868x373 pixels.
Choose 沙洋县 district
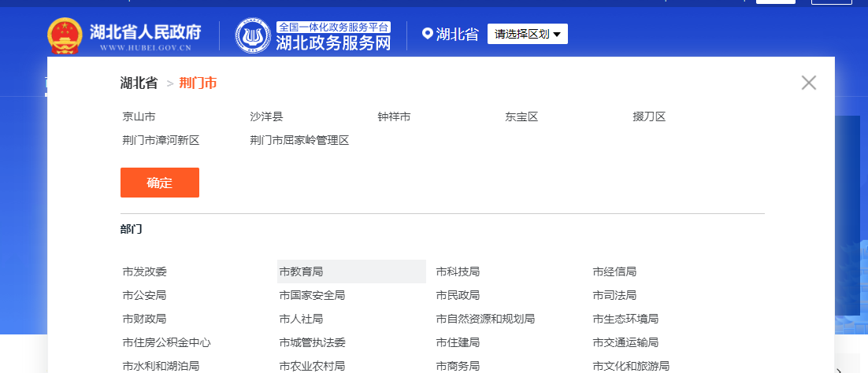(266, 116)
